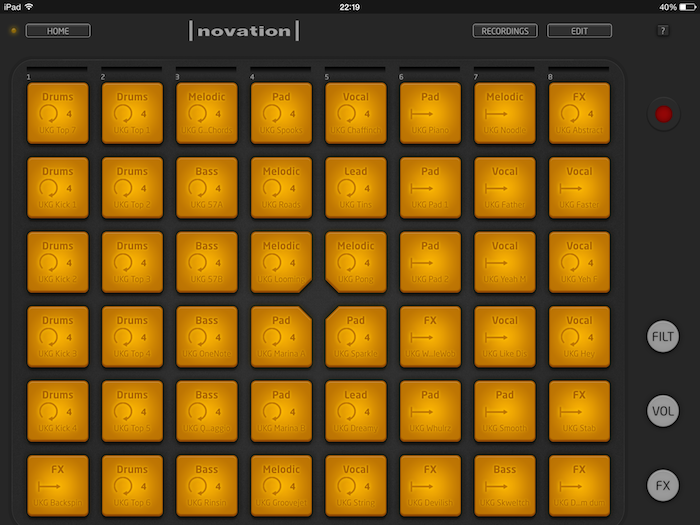
Task: Start the UKG Kick 1 drums loop
Action: (58, 188)
